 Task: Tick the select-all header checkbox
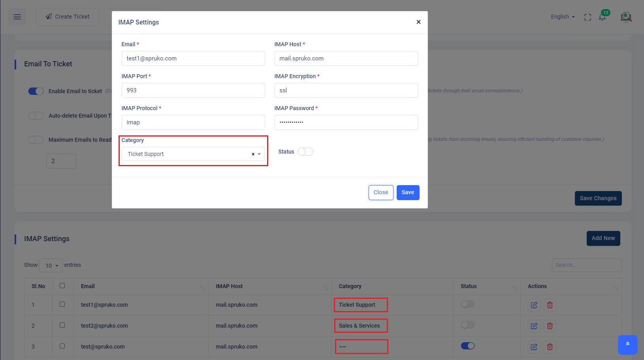tap(62, 285)
